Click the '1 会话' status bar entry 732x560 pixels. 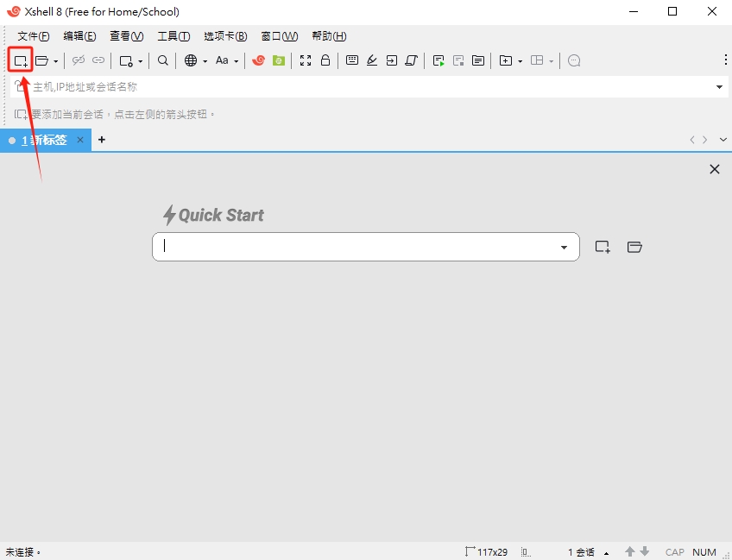coord(581,552)
